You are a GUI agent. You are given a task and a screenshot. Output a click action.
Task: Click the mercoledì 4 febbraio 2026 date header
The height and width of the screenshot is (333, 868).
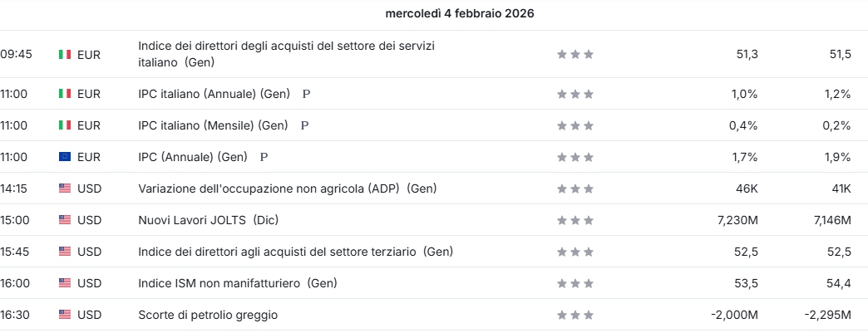460,14
